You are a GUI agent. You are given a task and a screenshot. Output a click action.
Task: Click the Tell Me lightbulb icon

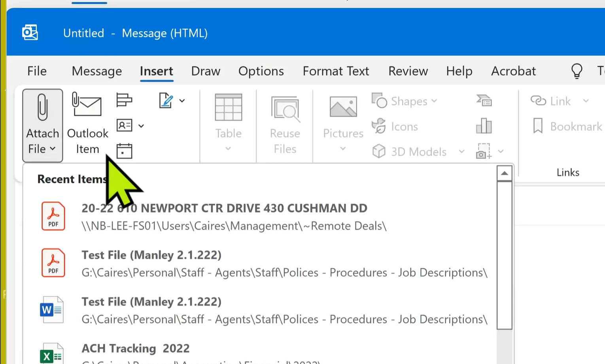[x=577, y=71]
